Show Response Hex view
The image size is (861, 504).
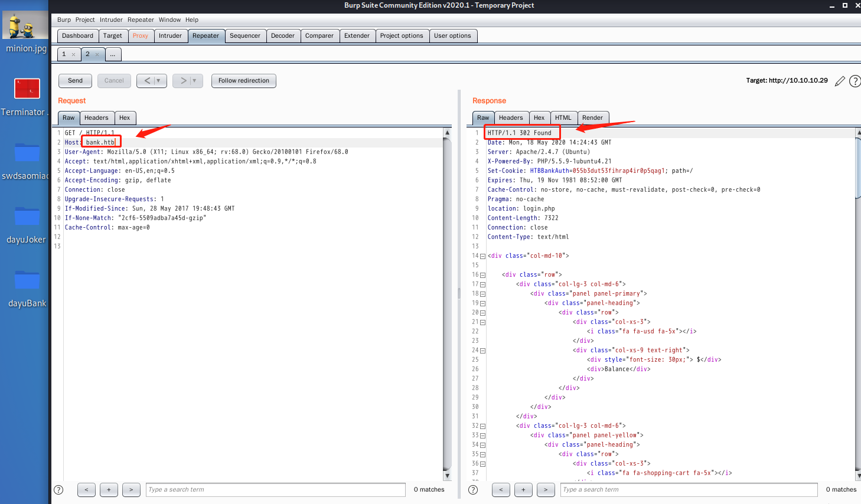click(x=539, y=118)
